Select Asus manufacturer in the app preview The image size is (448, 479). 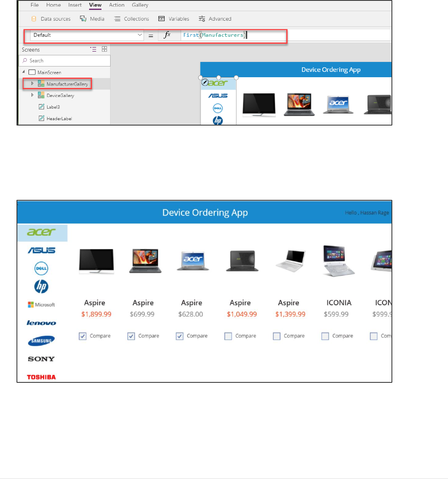coord(42,251)
